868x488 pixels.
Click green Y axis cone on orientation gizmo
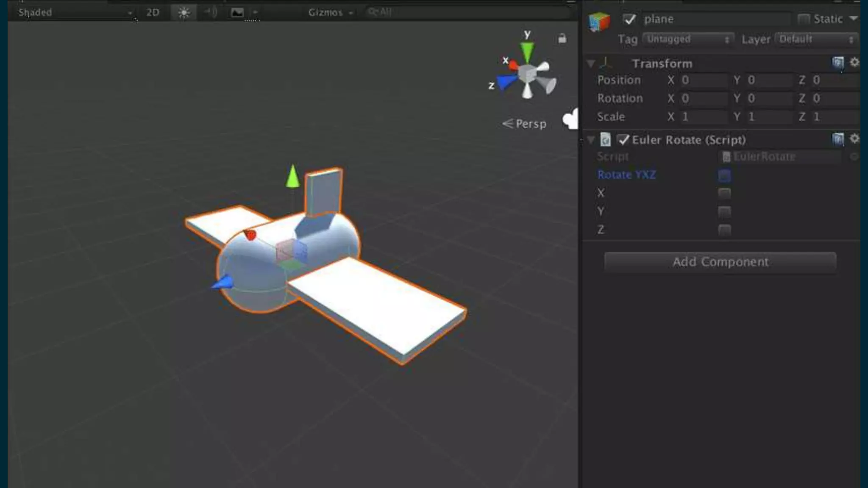tap(527, 52)
